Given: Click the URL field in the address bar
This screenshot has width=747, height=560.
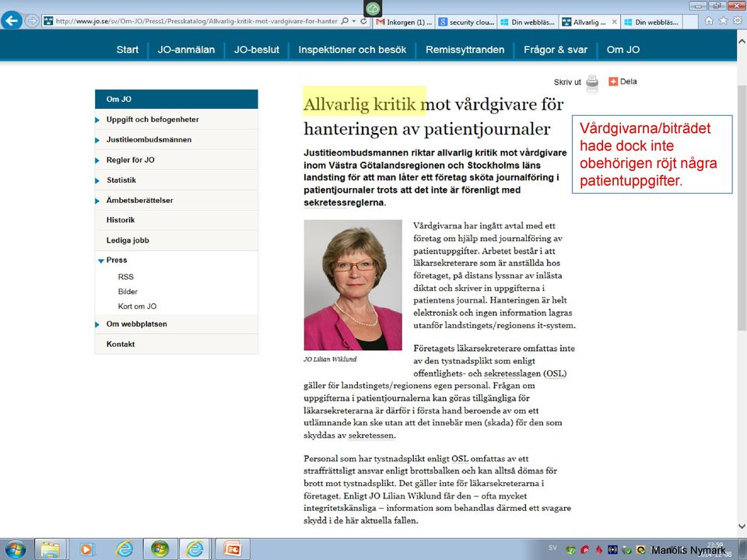Looking at the screenshot, I should coord(196,22).
